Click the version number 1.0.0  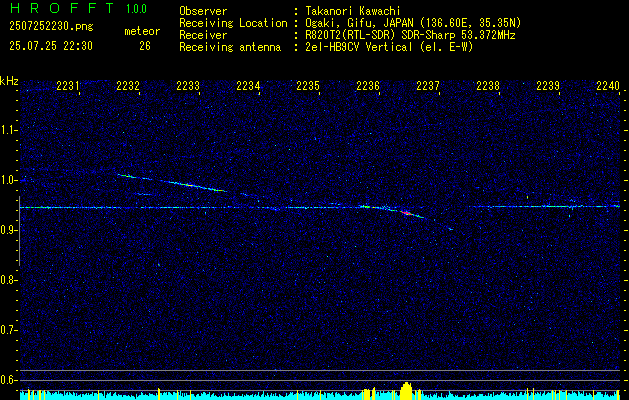136,9
